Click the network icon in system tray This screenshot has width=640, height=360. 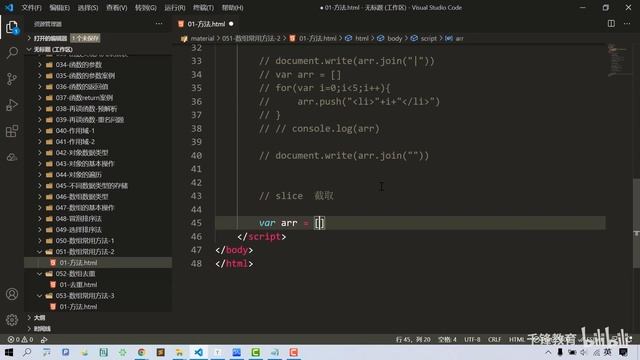click(596, 352)
